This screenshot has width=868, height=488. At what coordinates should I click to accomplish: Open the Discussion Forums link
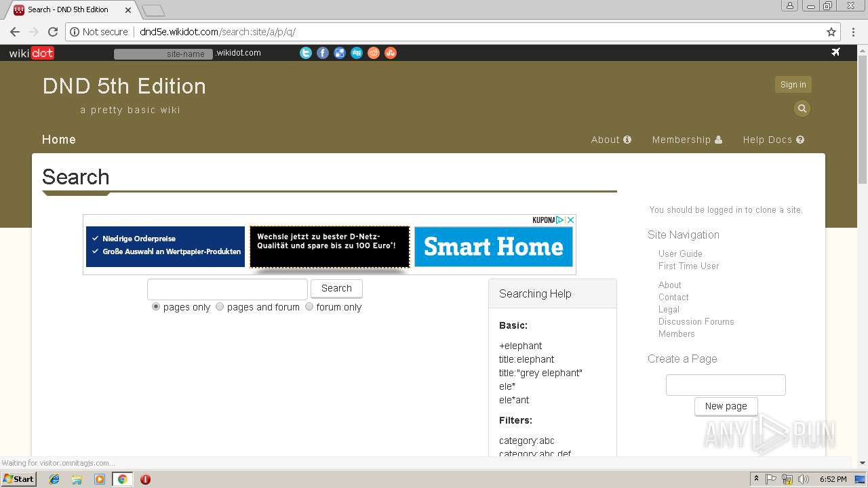pos(696,321)
